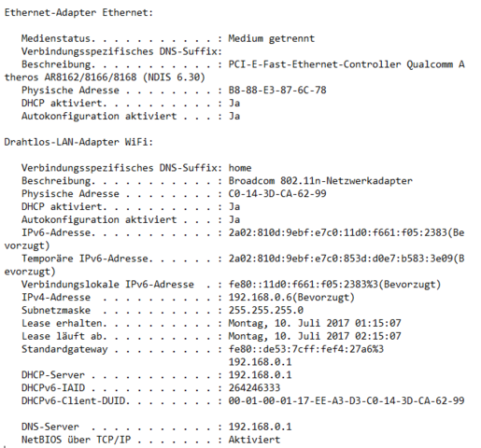Click the DNS-Server value 192.168.0.1
Image resolution: width=481 pixels, height=448 pixels.
point(261,427)
